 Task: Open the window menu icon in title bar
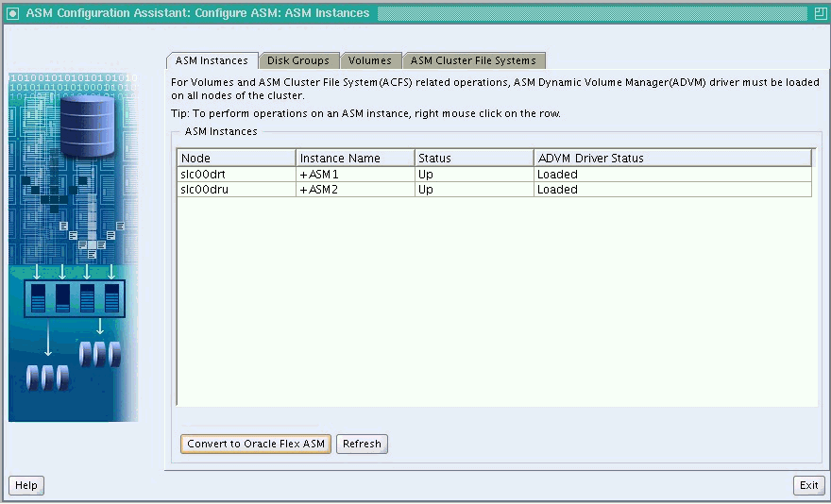[x=13, y=12]
